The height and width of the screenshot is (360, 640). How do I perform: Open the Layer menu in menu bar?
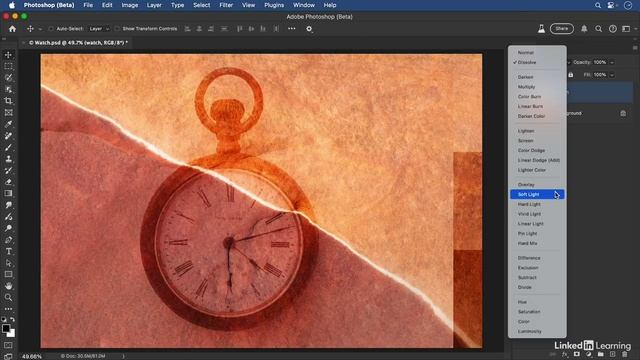click(x=154, y=5)
